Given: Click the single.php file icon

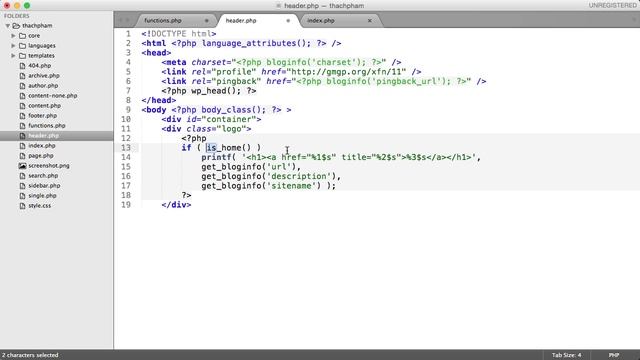Looking at the screenshot, I should click(x=22, y=196).
